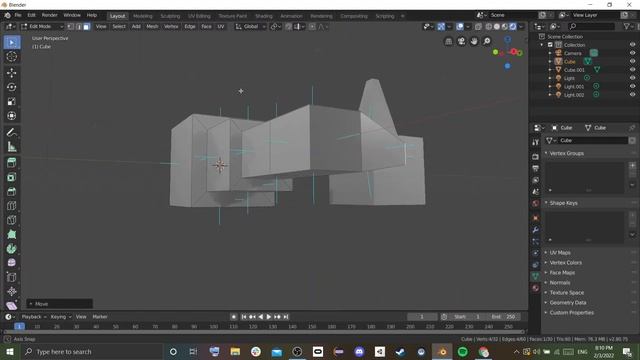Open the Edit Mode dropdown
The height and width of the screenshot is (360, 640).
[x=42, y=27]
